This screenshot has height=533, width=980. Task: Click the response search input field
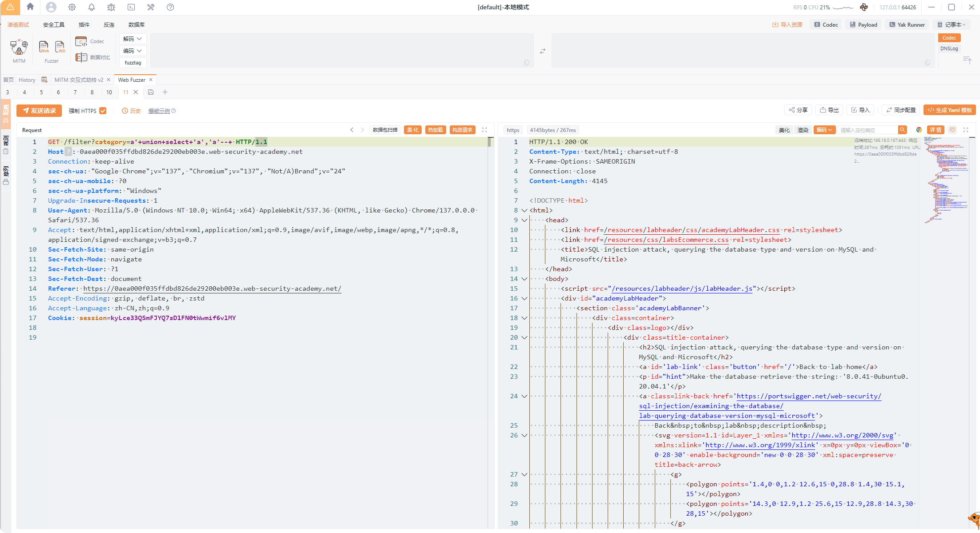click(x=867, y=130)
